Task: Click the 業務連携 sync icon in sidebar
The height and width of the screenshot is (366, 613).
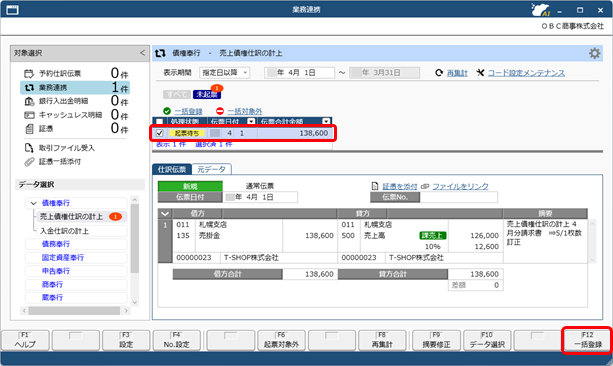Action: click(x=29, y=88)
